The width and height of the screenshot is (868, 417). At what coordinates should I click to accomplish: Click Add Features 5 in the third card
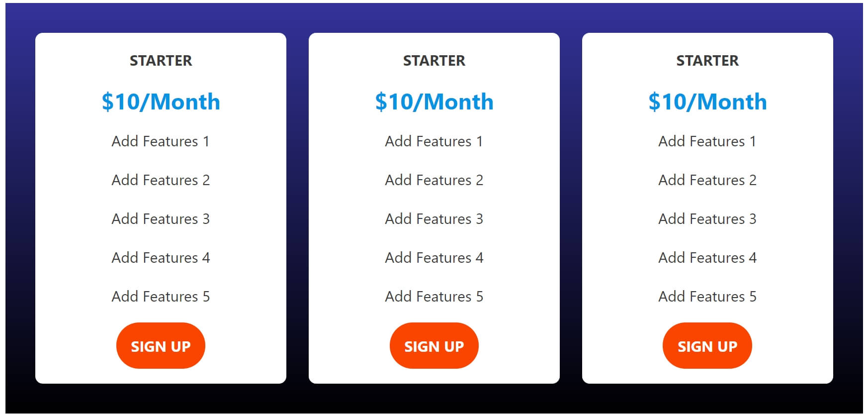(x=707, y=297)
